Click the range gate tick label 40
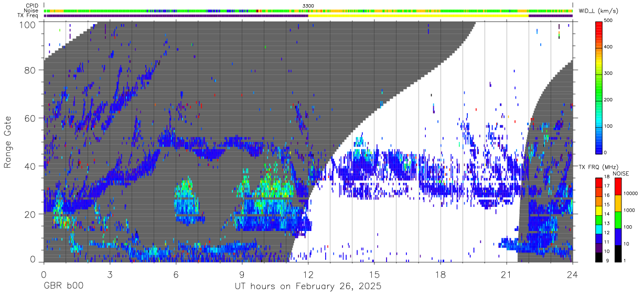This screenshot has width=644, height=297. click(30, 166)
